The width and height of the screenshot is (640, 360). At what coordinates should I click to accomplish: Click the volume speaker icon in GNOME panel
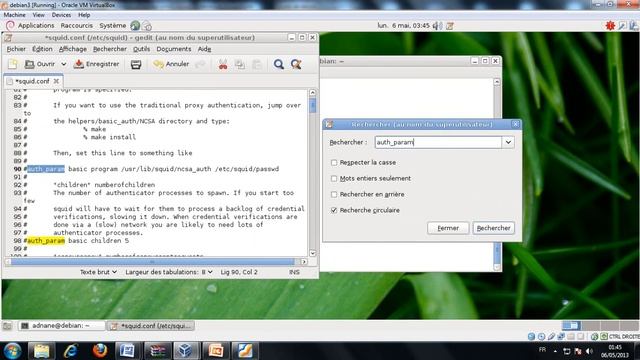(x=438, y=26)
